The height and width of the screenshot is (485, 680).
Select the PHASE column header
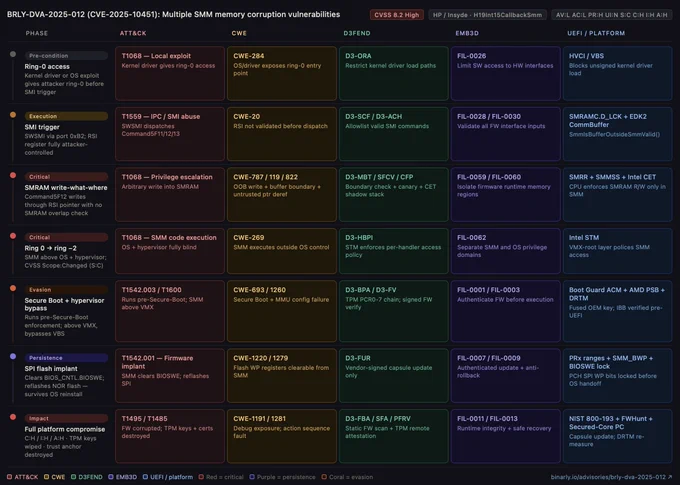click(x=36, y=33)
